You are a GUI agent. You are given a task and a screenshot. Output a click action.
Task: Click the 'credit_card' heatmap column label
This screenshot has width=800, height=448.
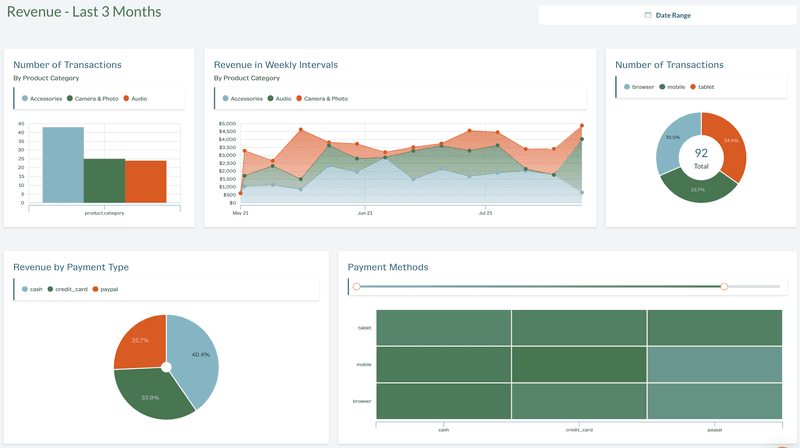pos(579,430)
